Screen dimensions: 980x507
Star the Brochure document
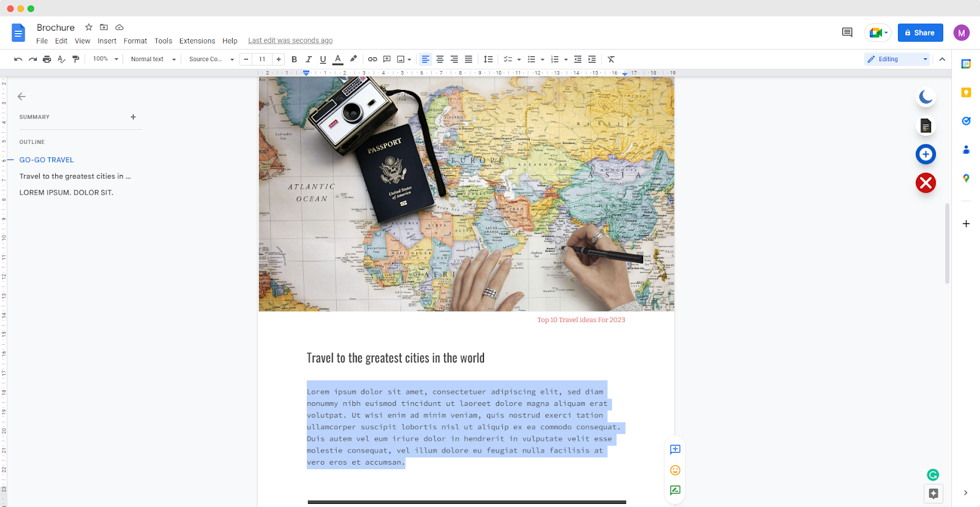click(x=89, y=28)
